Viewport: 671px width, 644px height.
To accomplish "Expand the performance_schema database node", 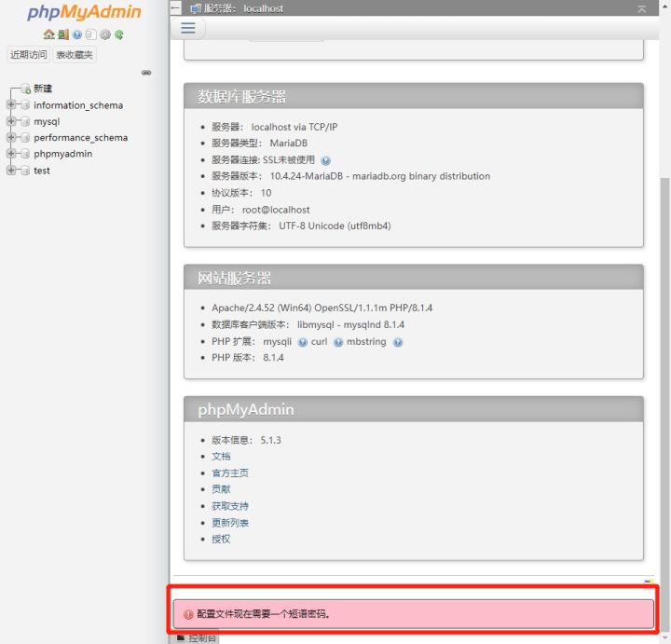I will (11, 137).
